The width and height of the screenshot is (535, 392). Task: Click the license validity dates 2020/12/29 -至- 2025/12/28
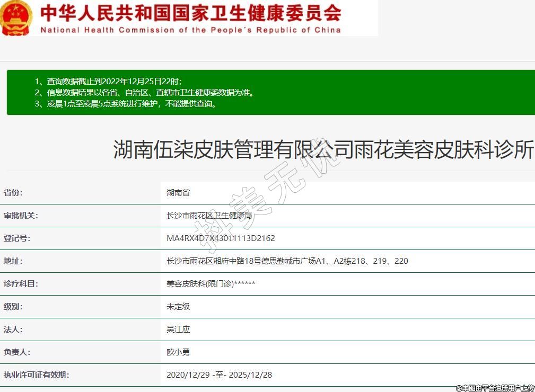point(219,375)
